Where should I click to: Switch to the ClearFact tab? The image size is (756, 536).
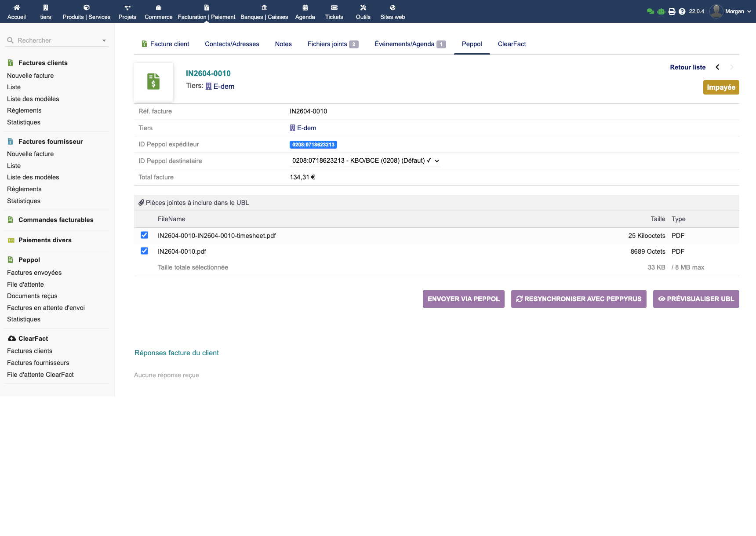(x=512, y=44)
